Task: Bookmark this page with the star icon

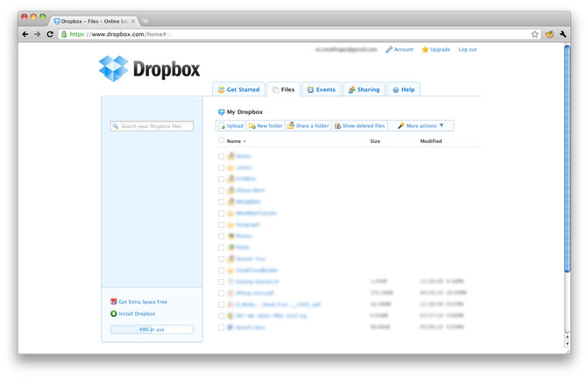Action: 535,34
